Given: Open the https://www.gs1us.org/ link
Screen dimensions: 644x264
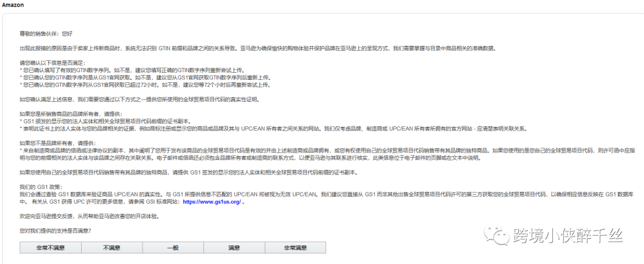Looking at the screenshot, I should 212,202.
